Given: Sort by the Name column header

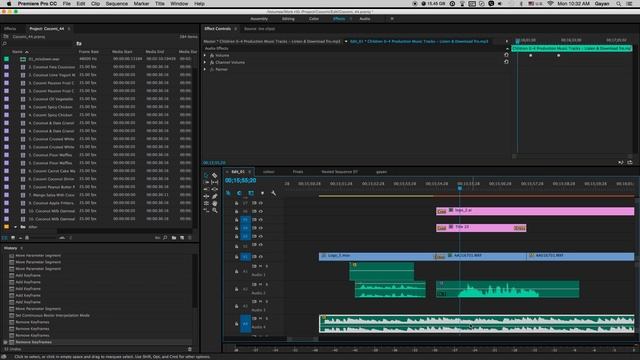Looking at the screenshot, I should tap(18, 52).
